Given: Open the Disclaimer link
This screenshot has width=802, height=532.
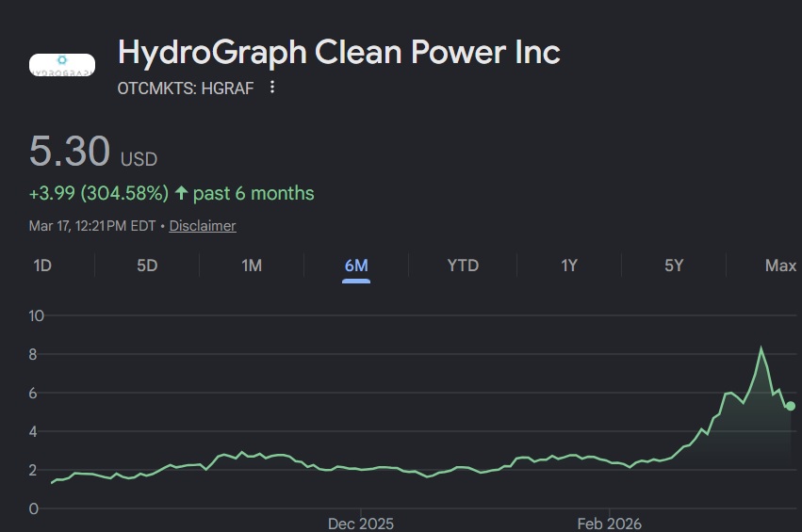Looking at the screenshot, I should (x=203, y=226).
